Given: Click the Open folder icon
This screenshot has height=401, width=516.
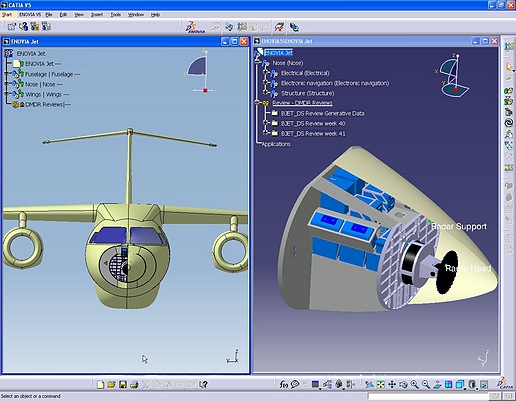Looking at the screenshot, I should [111, 385].
